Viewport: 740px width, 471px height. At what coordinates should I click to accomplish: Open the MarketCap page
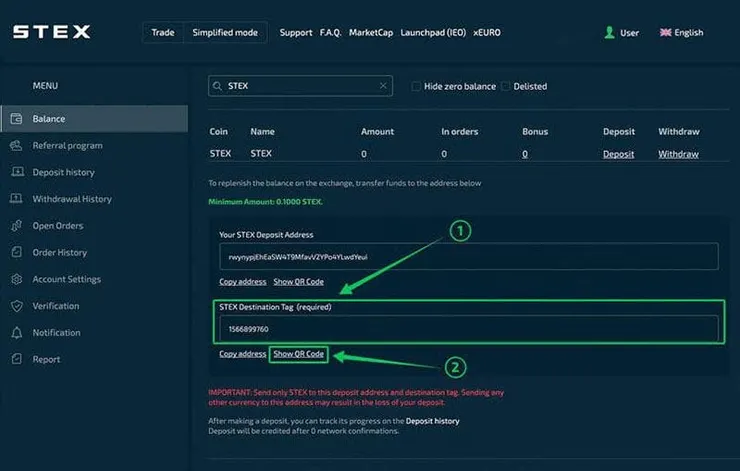click(x=371, y=33)
